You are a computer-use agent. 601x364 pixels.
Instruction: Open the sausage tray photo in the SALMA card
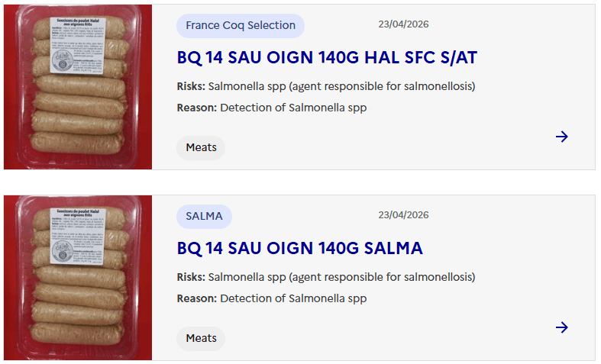point(78,278)
